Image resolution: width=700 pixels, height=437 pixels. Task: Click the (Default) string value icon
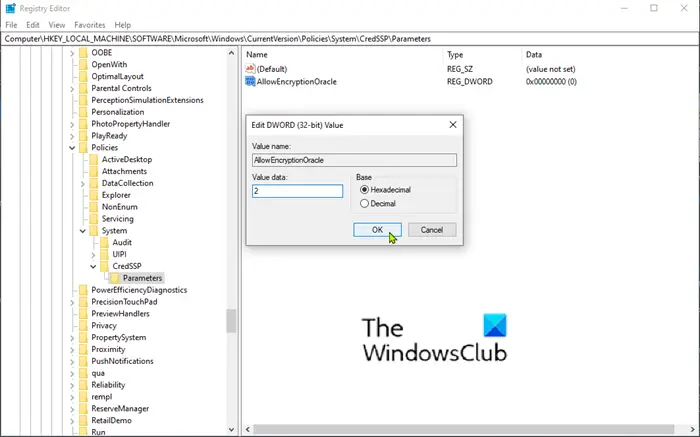pyautogui.click(x=250, y=69)
